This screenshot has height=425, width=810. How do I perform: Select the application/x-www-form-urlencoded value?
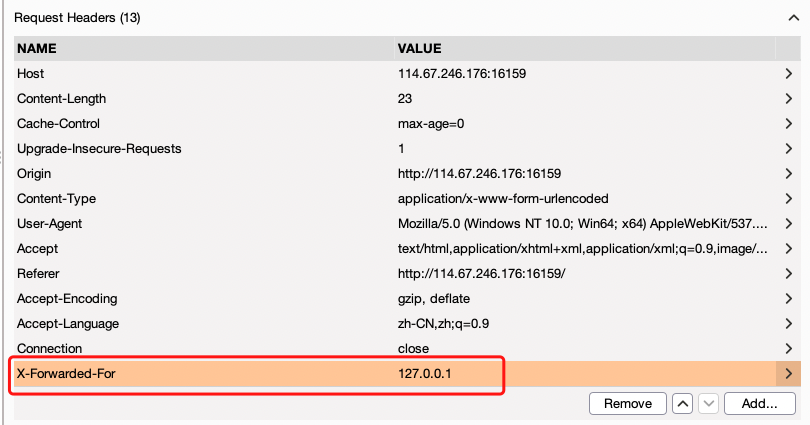tap(503, 198)
